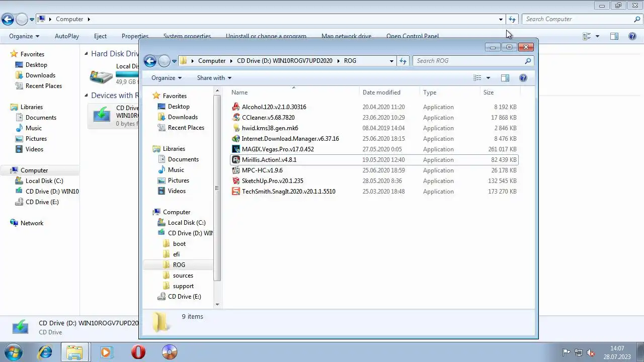The width and height of the screenshot is (644, 362).
Task: Open Organize menu in Computer window
Action: [24, 36]
